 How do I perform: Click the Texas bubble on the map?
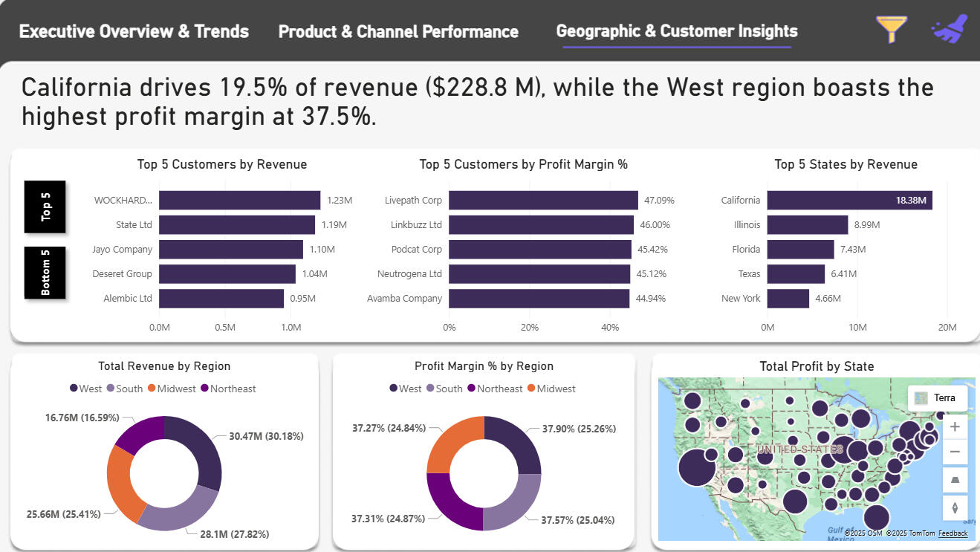(794, 501)
